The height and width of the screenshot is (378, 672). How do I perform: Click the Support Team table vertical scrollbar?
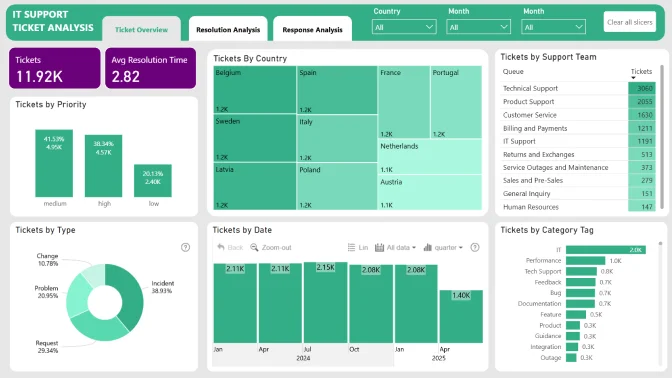[662, 137]
